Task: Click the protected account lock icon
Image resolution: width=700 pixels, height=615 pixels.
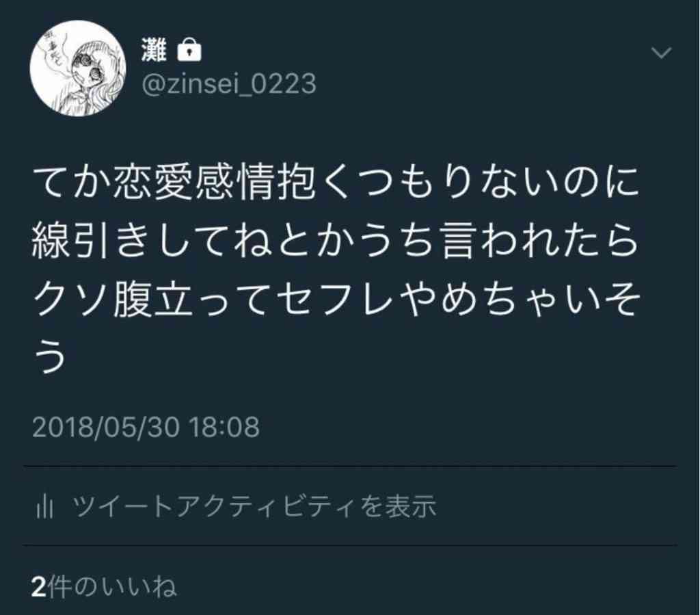Action: [x=189, y=49]
